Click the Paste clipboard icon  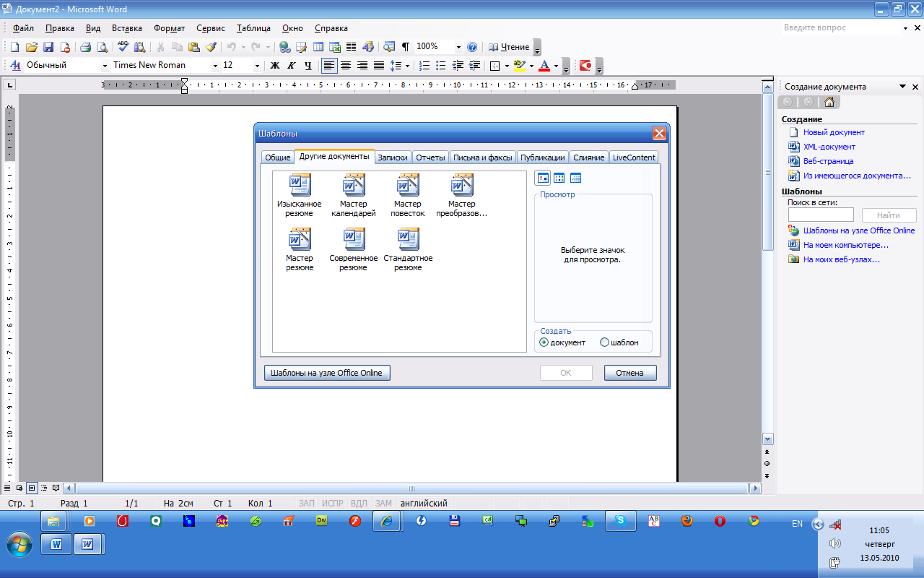tap(193, 47)
